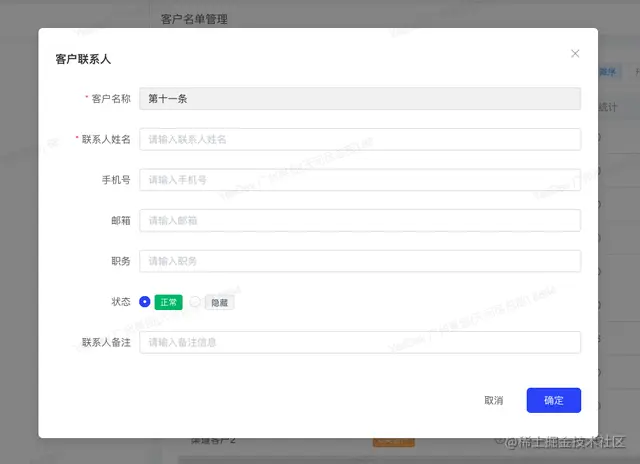Confirm with the blue 确定 button
640x464 pixels.
[x=553, y=400]
